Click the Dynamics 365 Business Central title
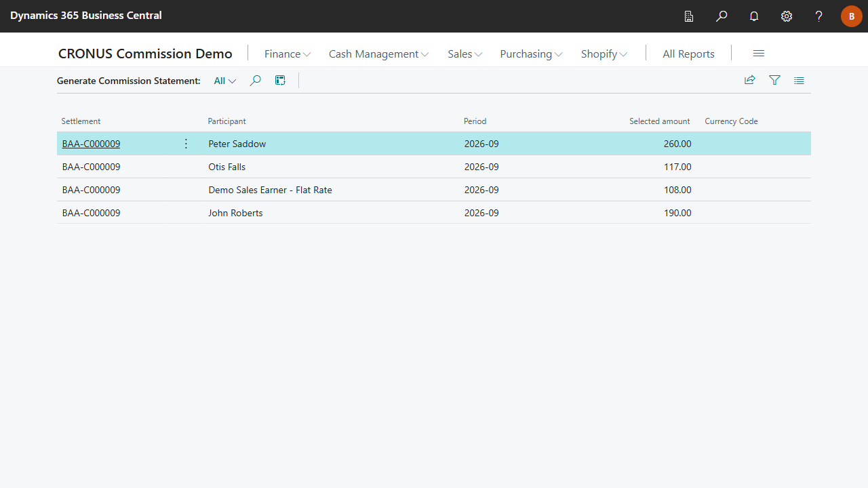This screenshot has height=488, width=868. [86, 15]
